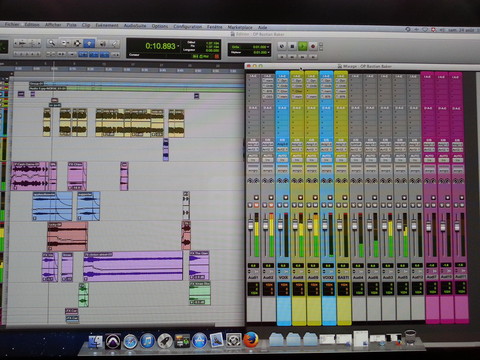Open the main counter format dropdown arrow
Viewport: 480px width, 360px height.
[x=179, y=46]
